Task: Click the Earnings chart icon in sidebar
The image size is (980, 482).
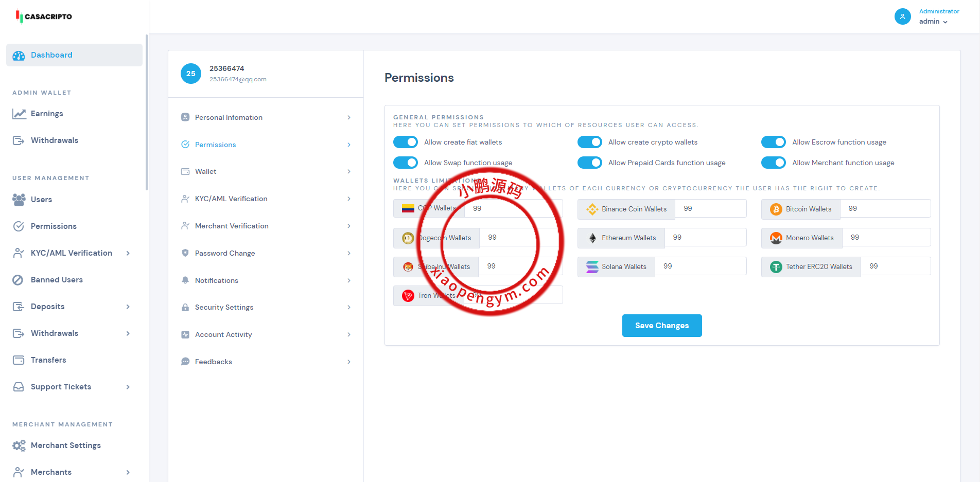Action: (x=19, y=114)
